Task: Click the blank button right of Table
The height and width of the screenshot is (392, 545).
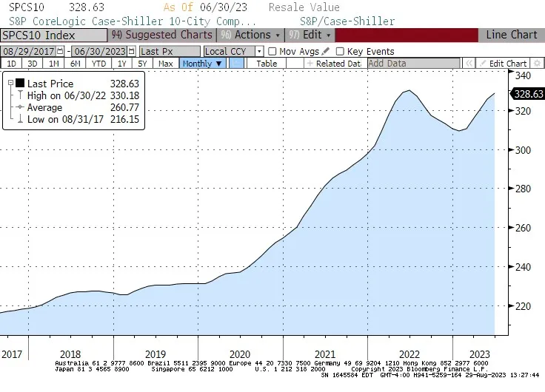Action: coord(295,63)
